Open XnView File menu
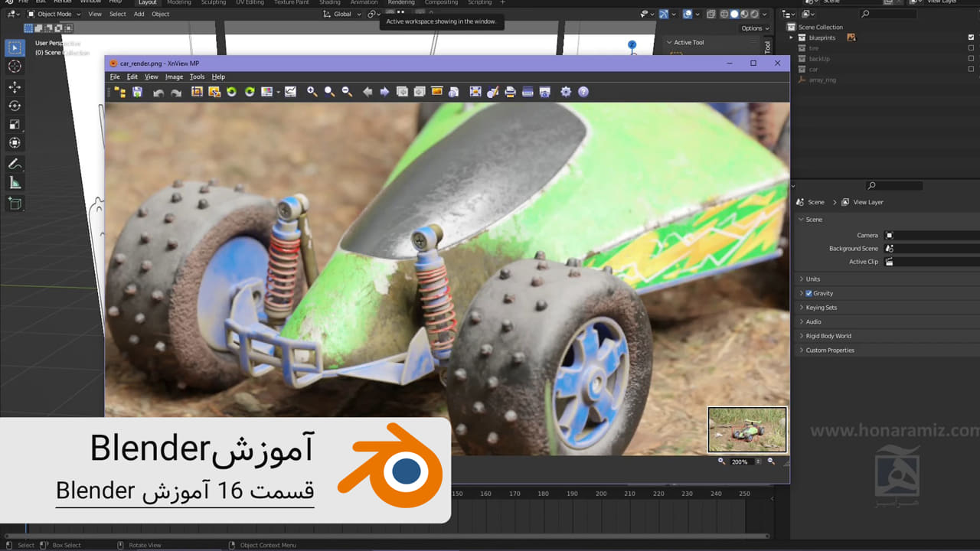 115,77
